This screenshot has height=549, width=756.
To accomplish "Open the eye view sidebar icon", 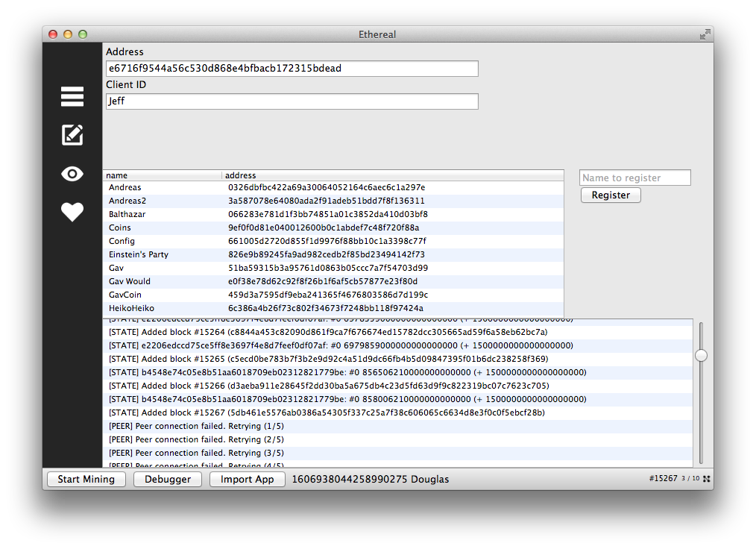I will (72, 175).
